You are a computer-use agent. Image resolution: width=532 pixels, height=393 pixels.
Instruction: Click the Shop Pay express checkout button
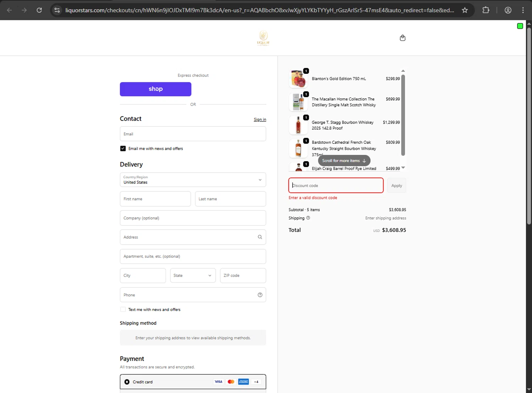[x=156, y=89]
